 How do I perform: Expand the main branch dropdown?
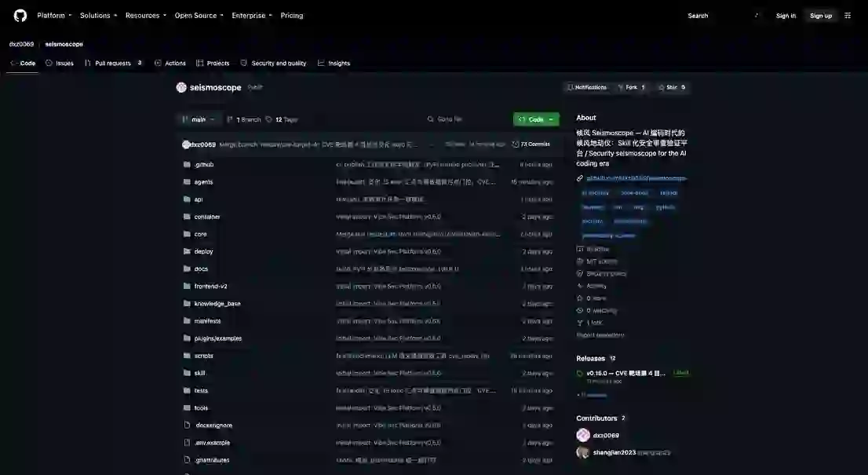click(x=199, y=119)
